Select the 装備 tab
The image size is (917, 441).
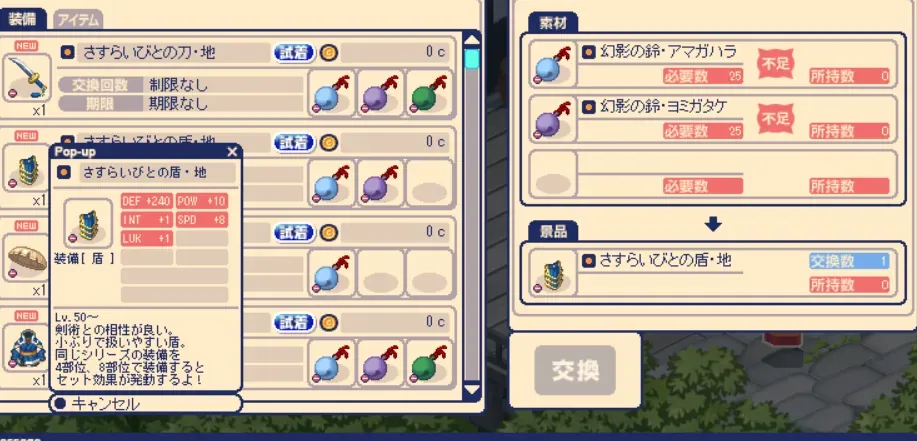pyautogui.click(x=22, y=20)
